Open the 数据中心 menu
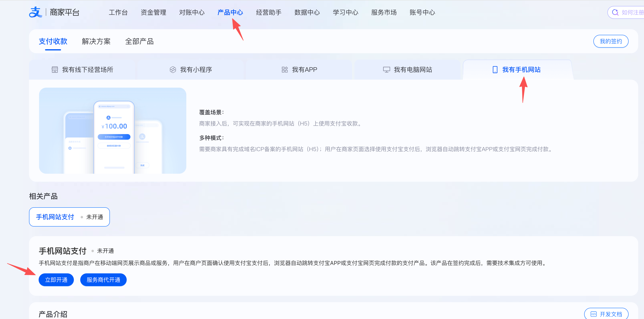Screen dimensions: 644x319 click(x=307, y=12)
